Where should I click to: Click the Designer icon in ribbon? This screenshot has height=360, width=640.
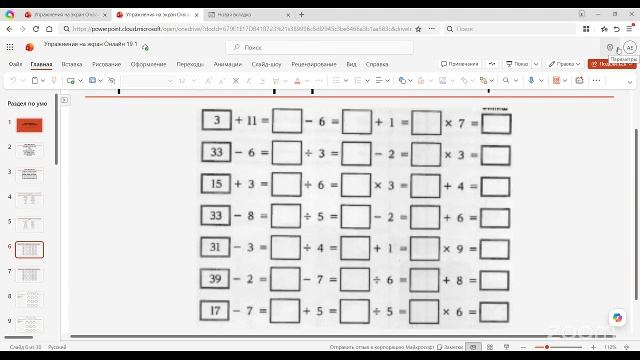click(x=556, y=80)
